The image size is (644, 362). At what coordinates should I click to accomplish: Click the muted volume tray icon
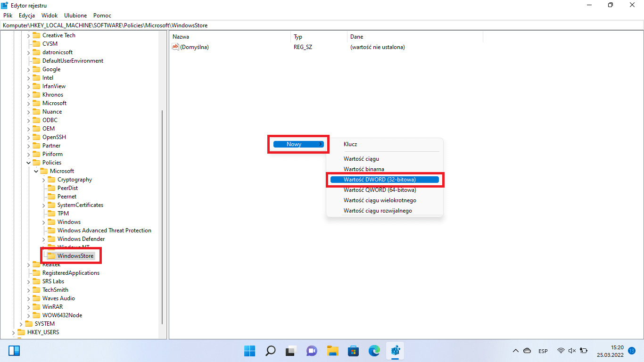click(x=572, y=351)
